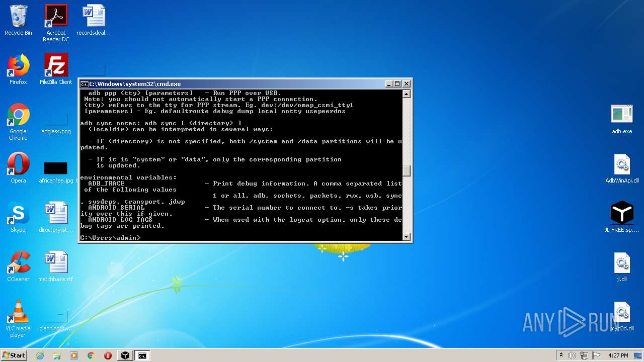Select the JL-FREE.sp file icon
The height and width of the screenshot is (362, 644).
[622, 218]
